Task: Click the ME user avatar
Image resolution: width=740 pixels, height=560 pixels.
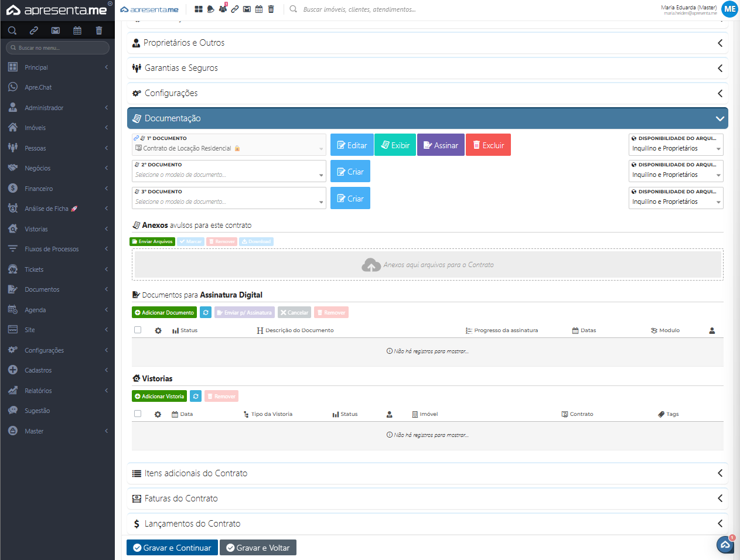Action: (729, 9)
